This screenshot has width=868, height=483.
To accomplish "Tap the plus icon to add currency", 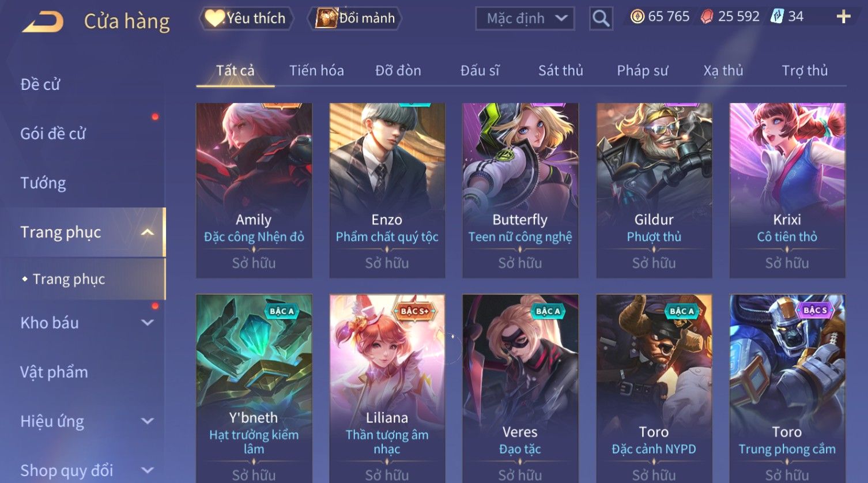I will [843, 17].
